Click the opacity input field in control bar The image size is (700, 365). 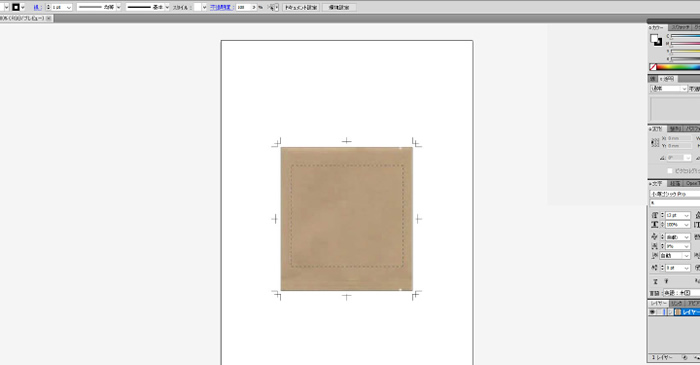(x=246, y=7)
